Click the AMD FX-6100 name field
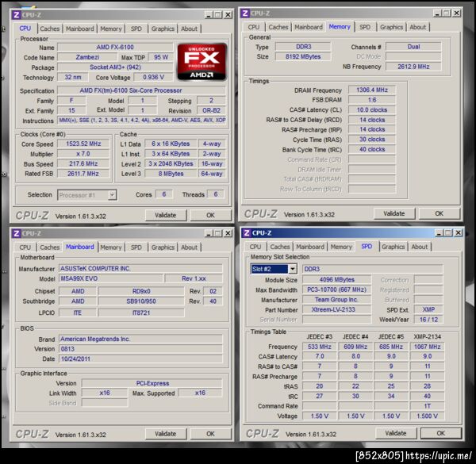The image size is (476, 464). coord(115,47)
